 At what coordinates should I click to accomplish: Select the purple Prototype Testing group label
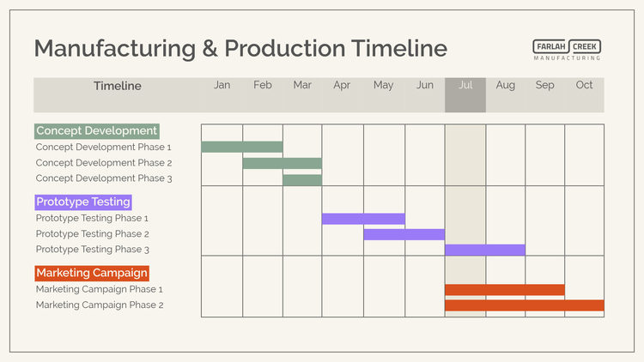pos(83,202)
